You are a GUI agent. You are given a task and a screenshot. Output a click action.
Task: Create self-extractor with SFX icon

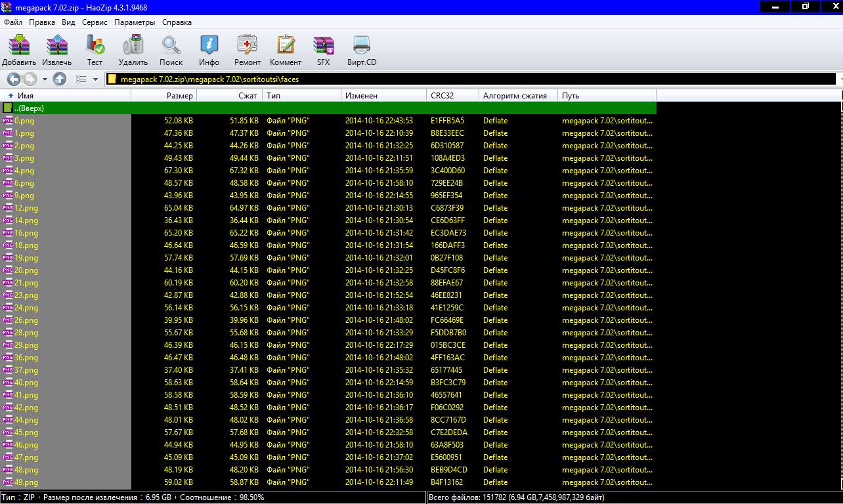click(323, 46)
